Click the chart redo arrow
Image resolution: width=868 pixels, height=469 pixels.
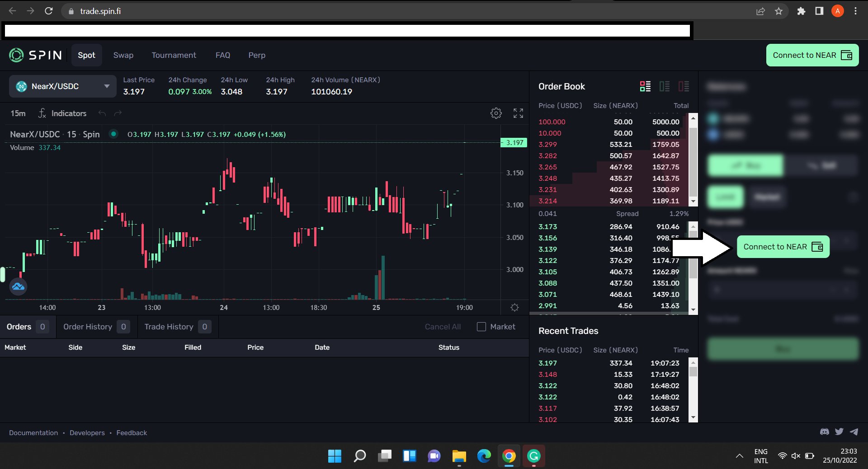(x=118, y=113)
